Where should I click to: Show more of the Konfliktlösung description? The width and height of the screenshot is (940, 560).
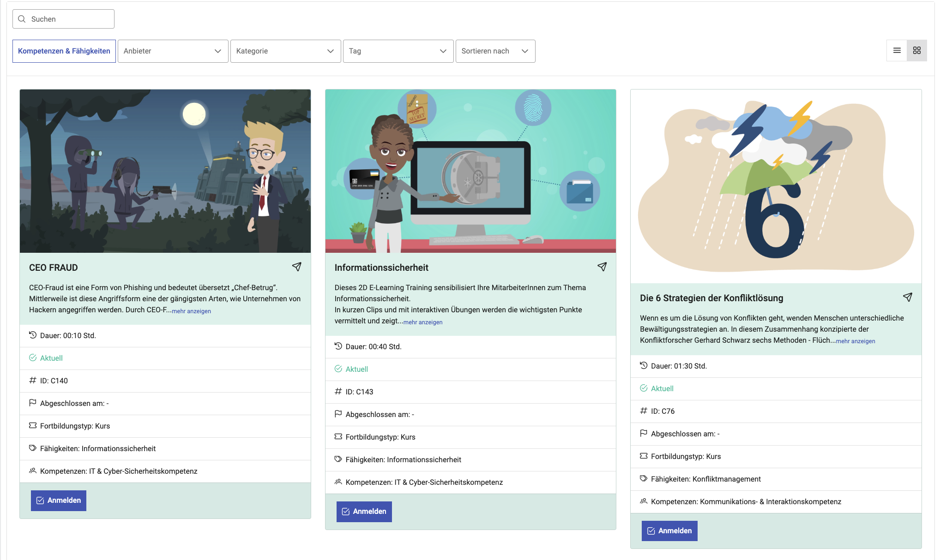855,341
